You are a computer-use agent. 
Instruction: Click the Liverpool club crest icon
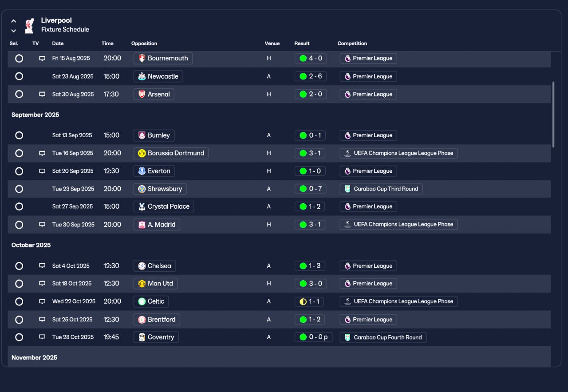(29, 25)
